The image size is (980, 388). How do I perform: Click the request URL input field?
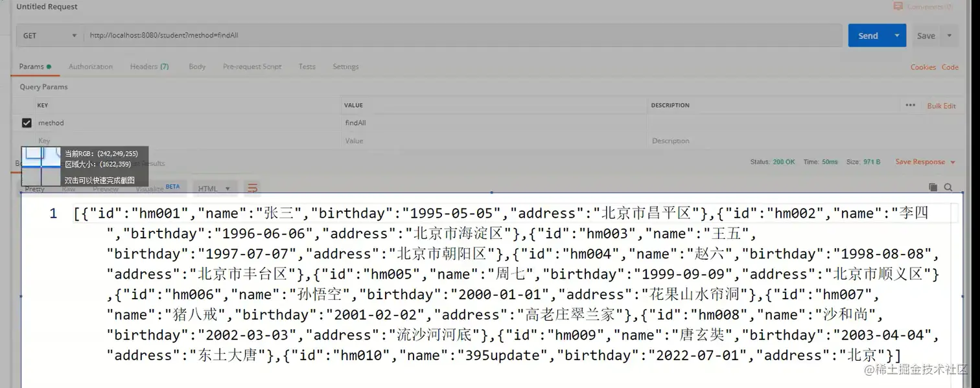[463, 36]
